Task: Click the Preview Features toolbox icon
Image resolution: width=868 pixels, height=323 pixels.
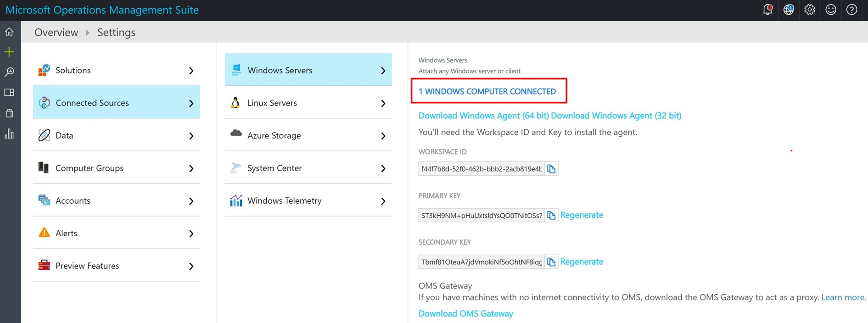Action: 44,265
